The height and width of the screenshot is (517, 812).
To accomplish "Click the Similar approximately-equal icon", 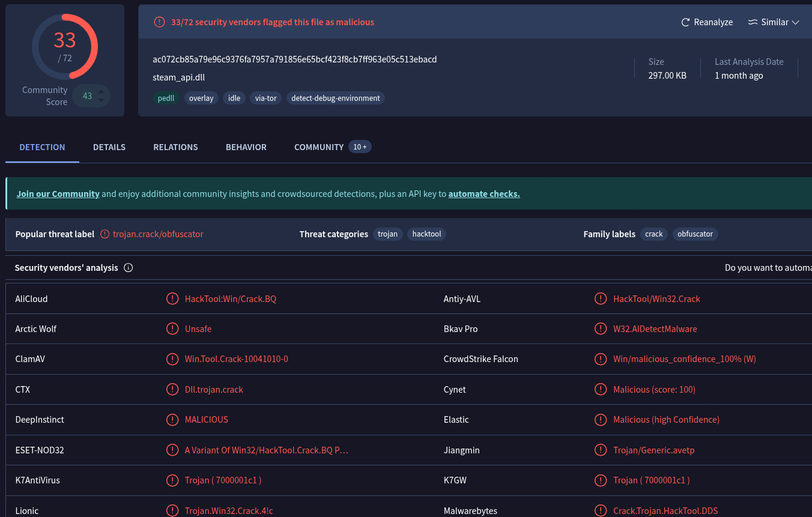I will [x=753, y=22].
